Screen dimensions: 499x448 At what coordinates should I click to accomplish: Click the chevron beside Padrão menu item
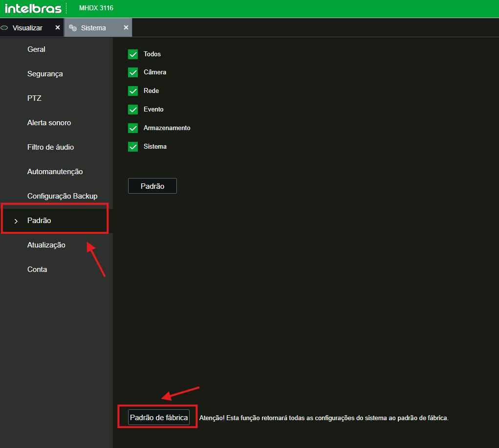click(x=16, y=221)
